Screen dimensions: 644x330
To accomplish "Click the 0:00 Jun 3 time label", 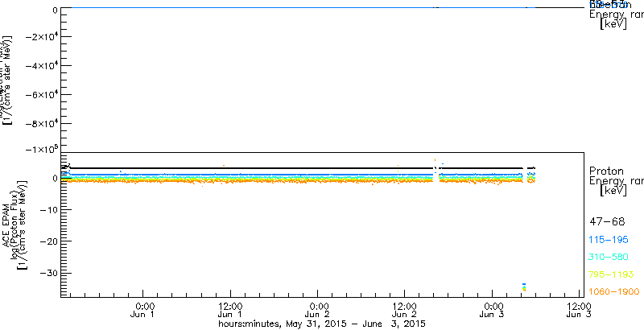I will tap(493, 309).
